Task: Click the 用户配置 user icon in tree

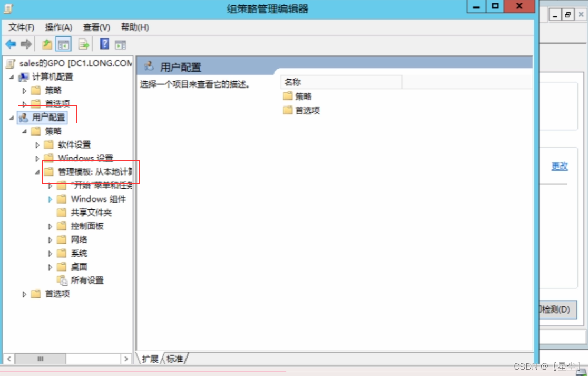Action: [24, 118]
